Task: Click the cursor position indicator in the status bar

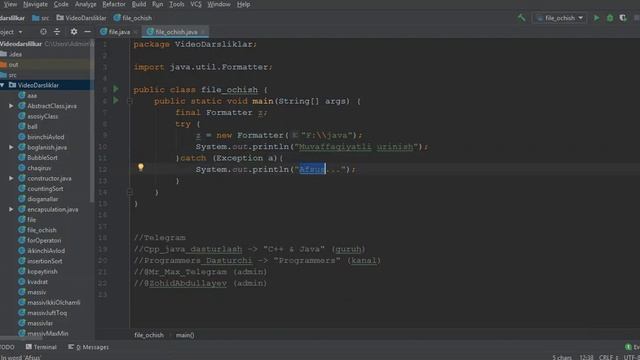Action: [586, 357]
